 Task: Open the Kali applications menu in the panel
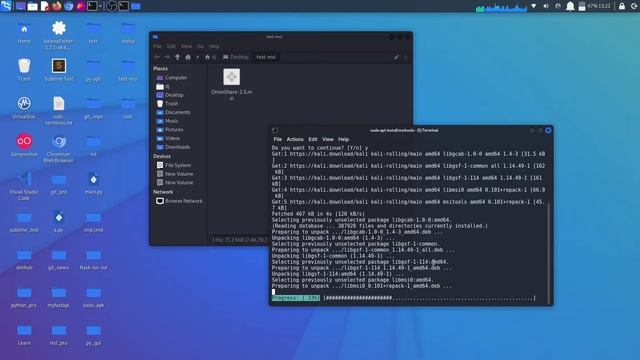coord(6,6)
